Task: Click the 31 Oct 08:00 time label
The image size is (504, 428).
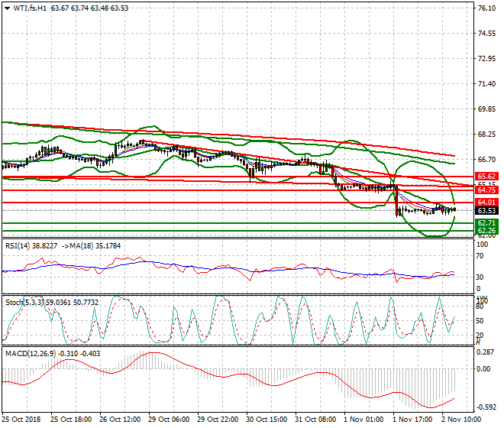Action: pos(315,420)
